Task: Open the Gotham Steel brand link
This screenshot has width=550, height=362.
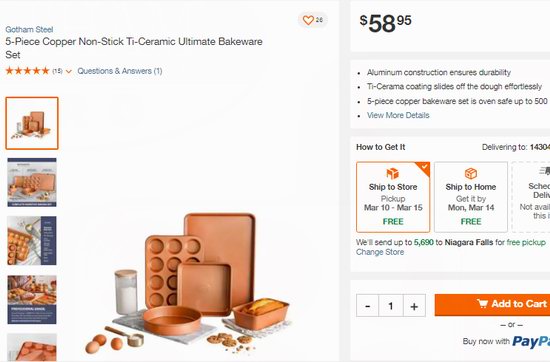Action: 29,29
